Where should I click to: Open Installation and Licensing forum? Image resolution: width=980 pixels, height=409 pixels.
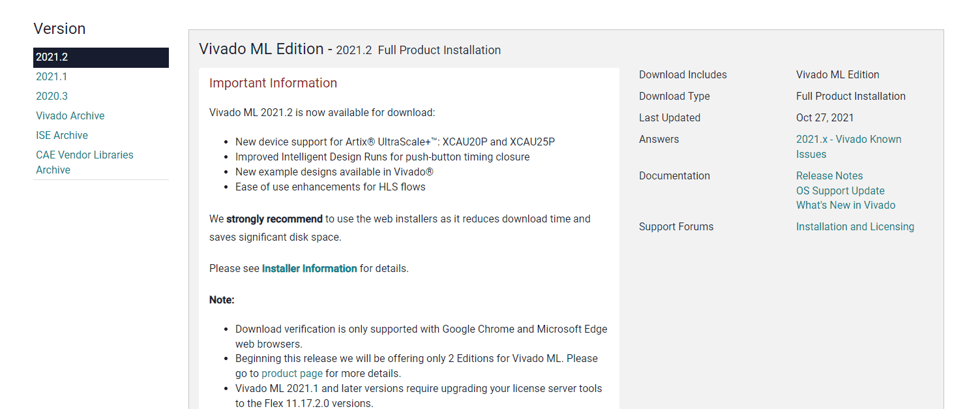click(x=855, y=227)
